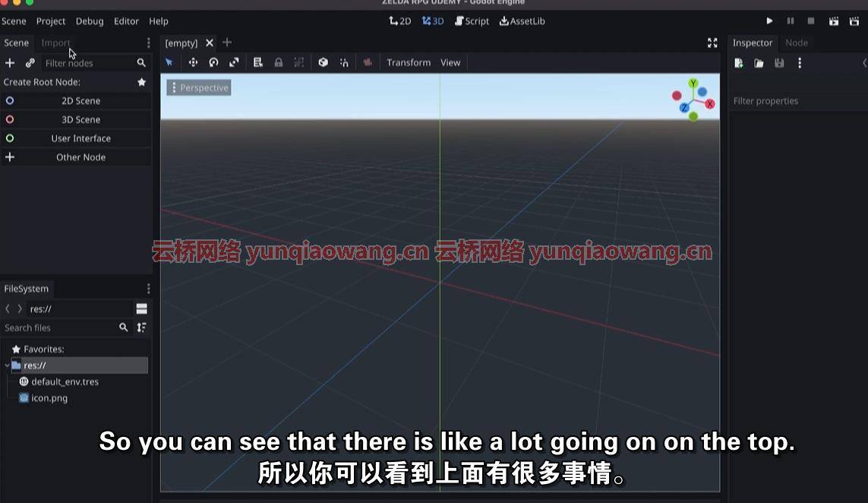Viewport: 868px width, 503px height.
Task: Click the Search files field
Action: click(60, 328)
